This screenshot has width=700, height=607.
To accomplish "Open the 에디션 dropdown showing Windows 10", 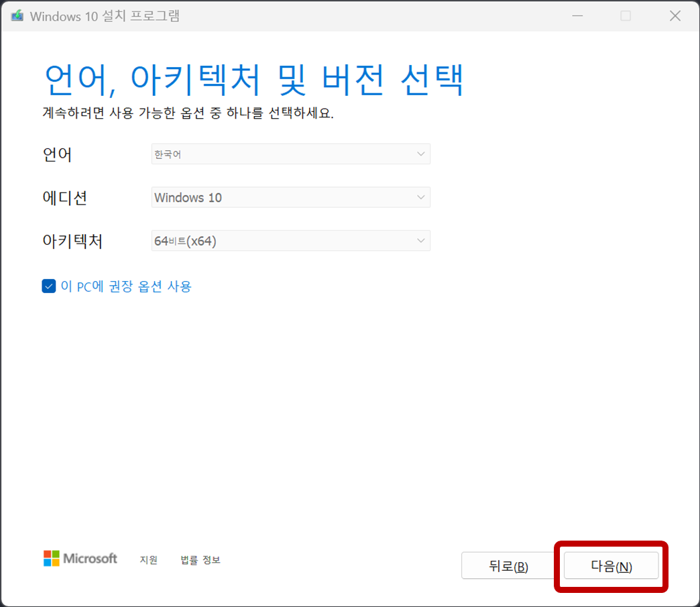I will (290, 197).
